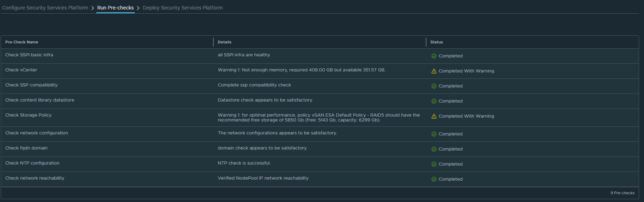Click completed icon for network reachability row
This screenshot has width=644, height=202.
(434, 179)
